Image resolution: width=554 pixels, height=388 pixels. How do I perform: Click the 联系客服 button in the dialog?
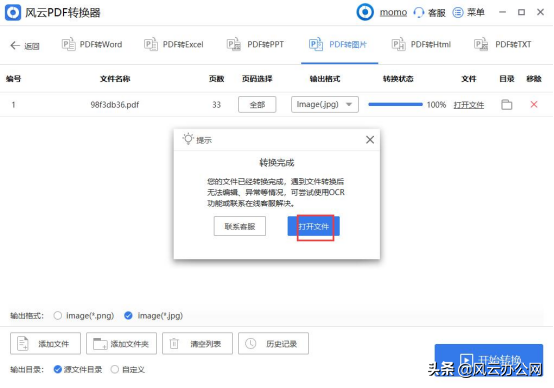click(x=240, y=226)
